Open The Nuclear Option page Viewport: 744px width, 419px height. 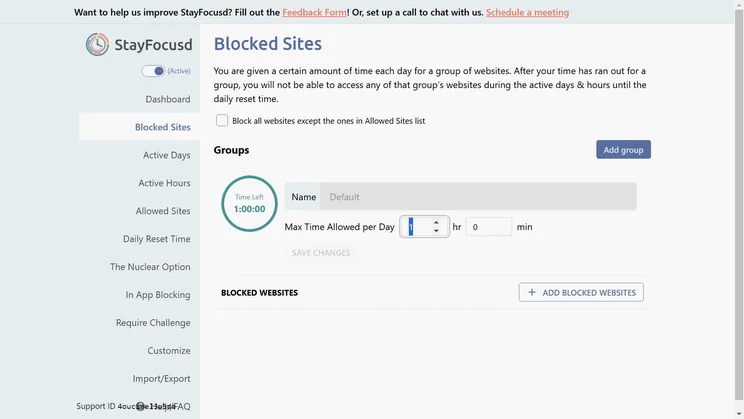150,267
